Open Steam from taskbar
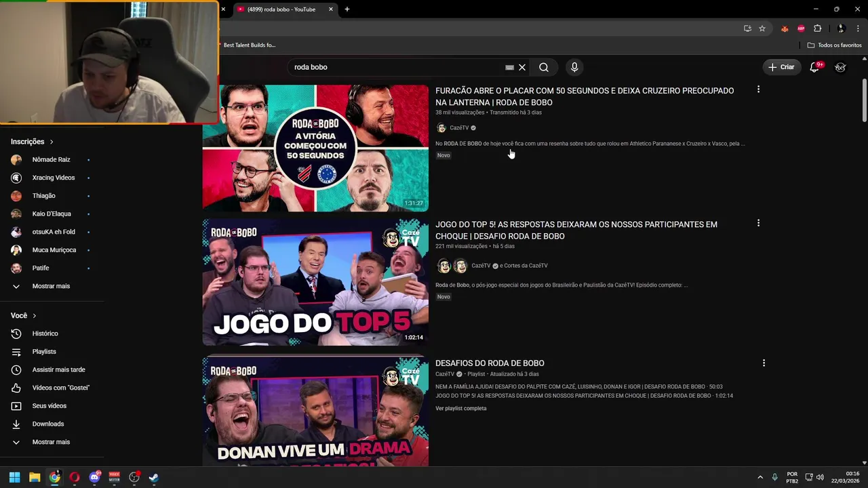This screenshot has height=488, width=868. point(154,477)
